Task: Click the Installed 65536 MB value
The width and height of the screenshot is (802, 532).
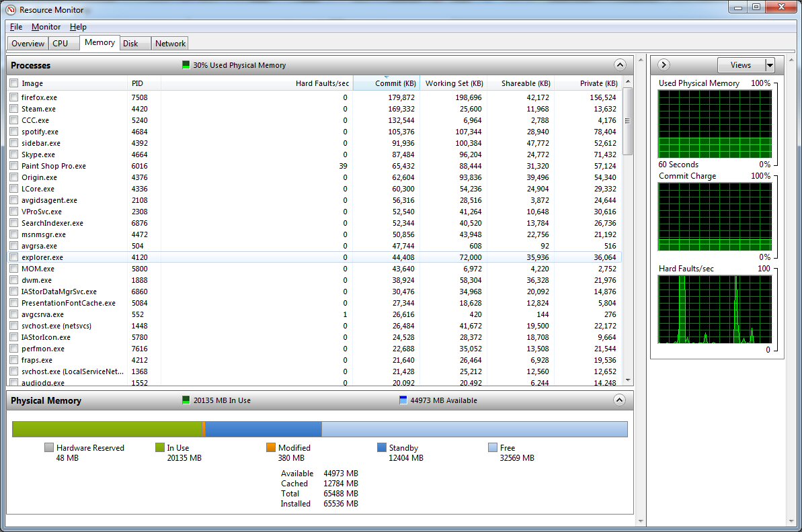Action: pos(341,503)
